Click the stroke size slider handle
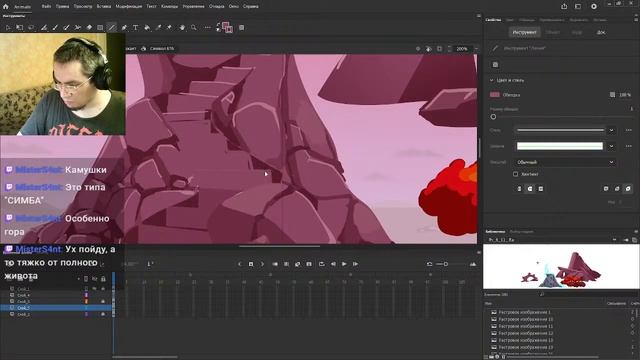The width and height of the screenshot is (640, 360). point(493,117)
